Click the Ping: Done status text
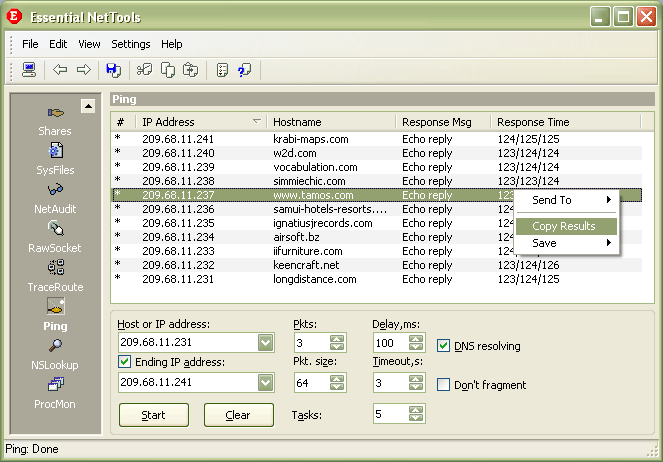 coord(32,449)
